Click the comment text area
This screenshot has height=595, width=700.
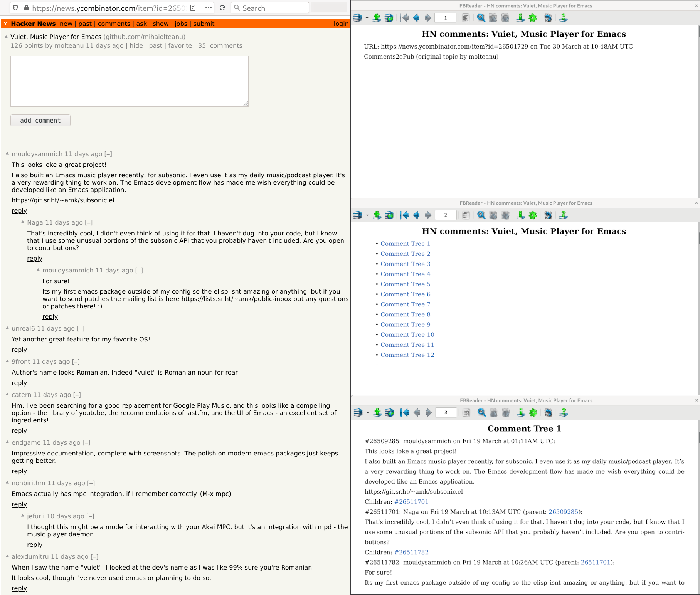[130, 81]
